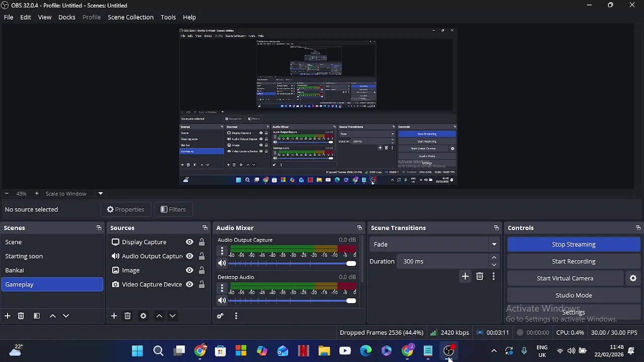Pop out the Scenes dock
This screenshot has width=644, height=362.
coord(99,228)
